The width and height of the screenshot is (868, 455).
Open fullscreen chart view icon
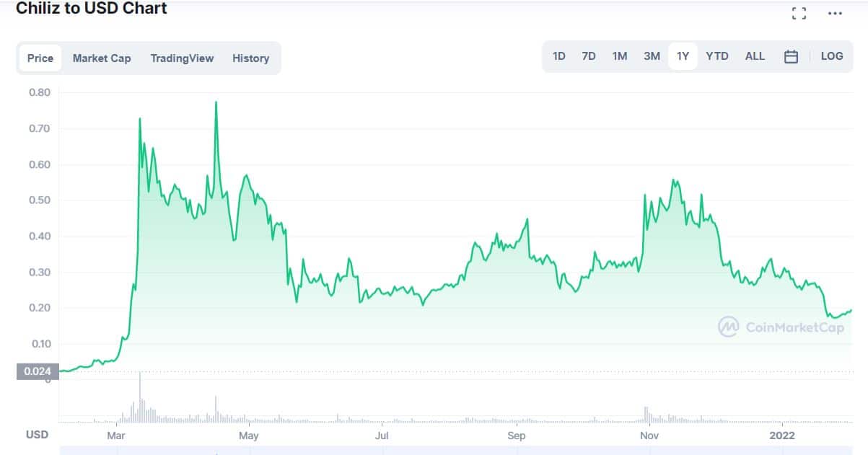click(799, 13)
